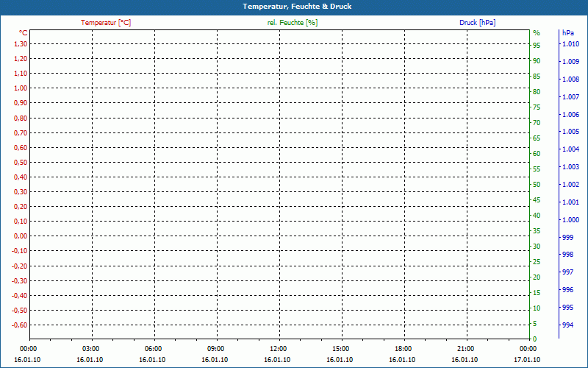Click the '1.000' pressure axis value
588x368 pixels.
pos(570,219)
